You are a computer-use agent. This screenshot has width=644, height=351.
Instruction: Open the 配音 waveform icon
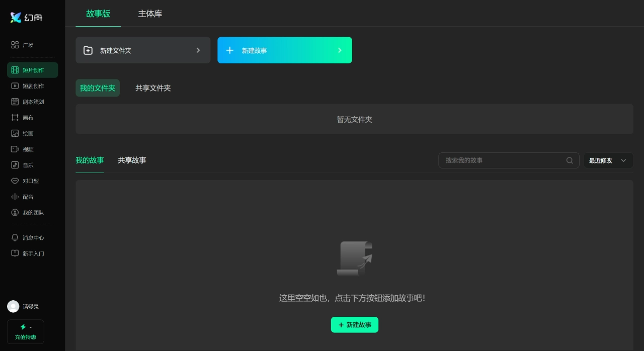click(x=15, y=197)
